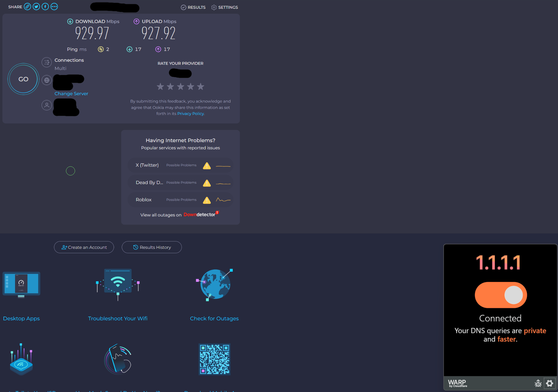
Task: Copy the share link icon
Action: 27,7
